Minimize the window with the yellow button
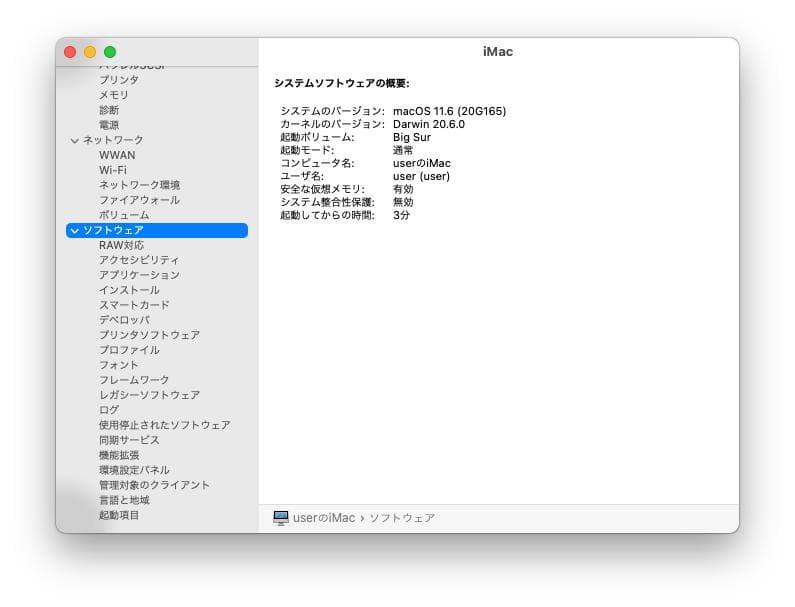Viewport: 795px width, 607px height. point(90,52)
